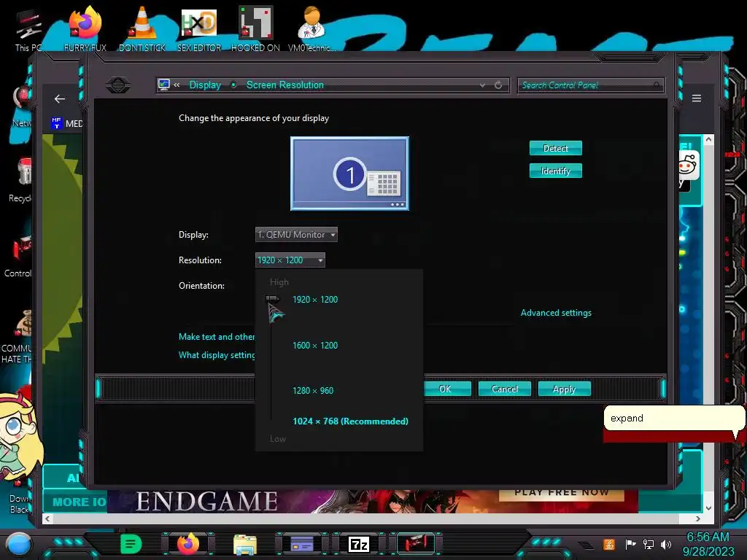Click the browser vertical scrollbar up arrow
Screen dimensions: 747x560
pyautogui.click(x=708, y=140)
